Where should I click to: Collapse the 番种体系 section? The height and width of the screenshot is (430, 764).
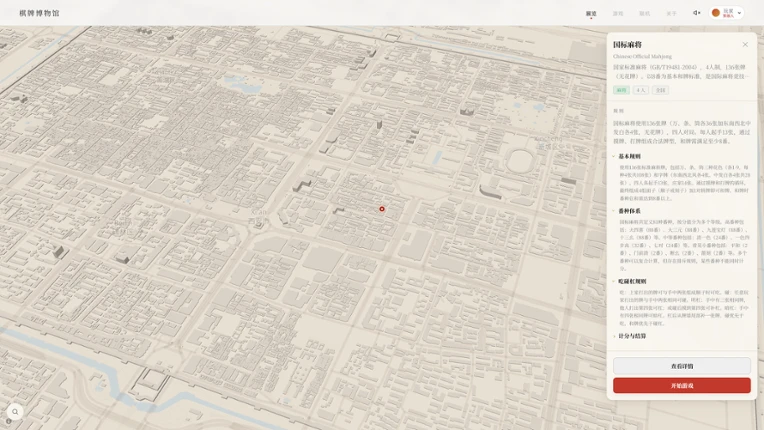pyautogui.click(x=630, y=211)
